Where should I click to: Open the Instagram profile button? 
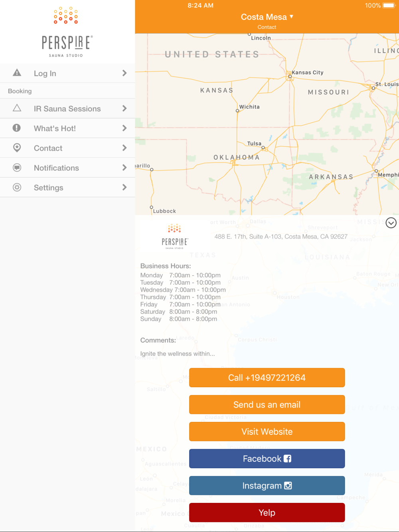coord(267,486)
